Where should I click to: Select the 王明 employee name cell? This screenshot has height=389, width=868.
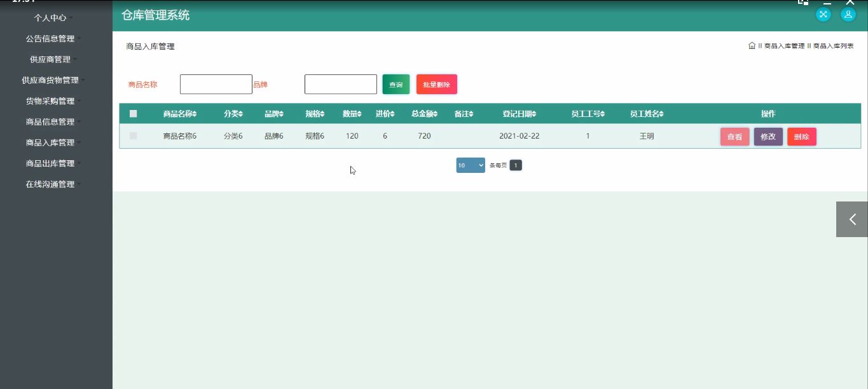click(x=647, y=136)
